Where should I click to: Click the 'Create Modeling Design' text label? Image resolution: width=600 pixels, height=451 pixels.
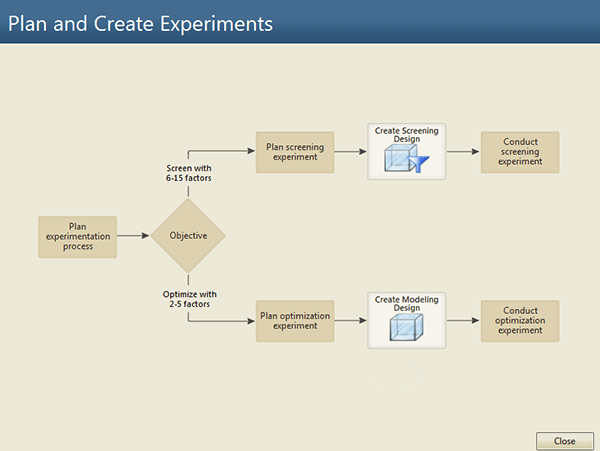pyautogui.click(x=406, y=303)
